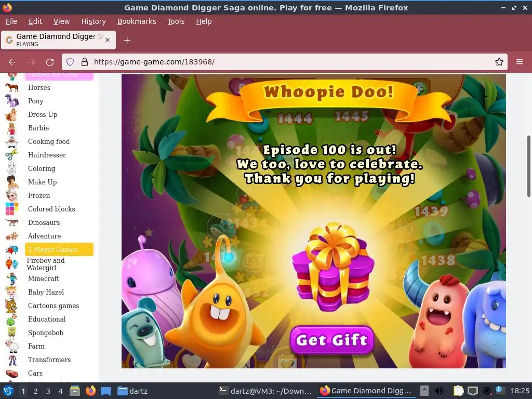
Task: Select the Game Diamond Digger tab
Action: click(58, 40)
